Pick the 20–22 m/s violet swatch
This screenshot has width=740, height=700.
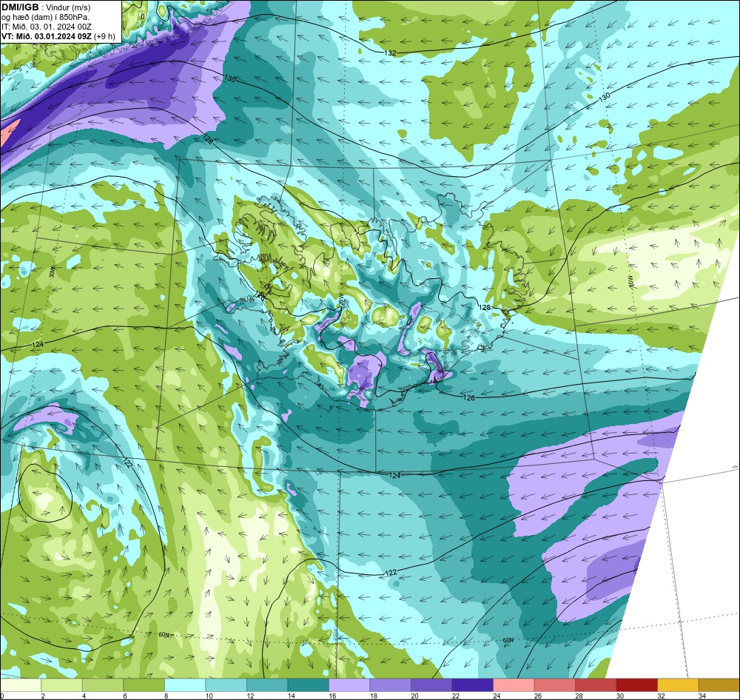(431, 685)
